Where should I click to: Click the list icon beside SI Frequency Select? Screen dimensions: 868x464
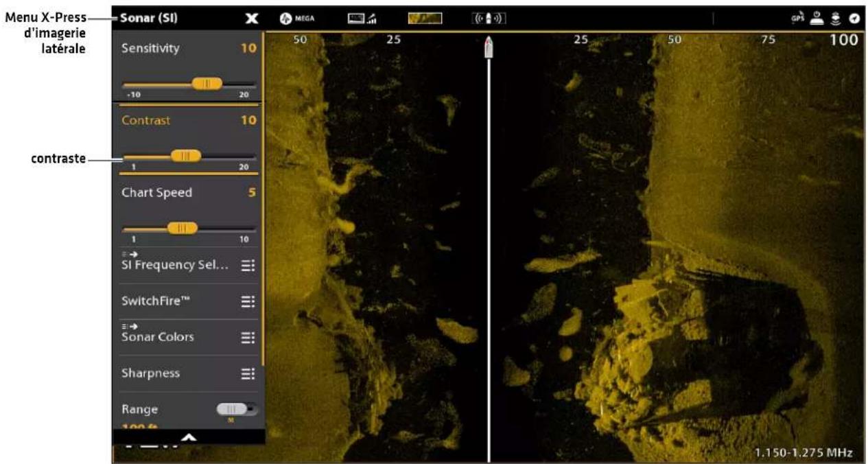click(x=248, y=266)
